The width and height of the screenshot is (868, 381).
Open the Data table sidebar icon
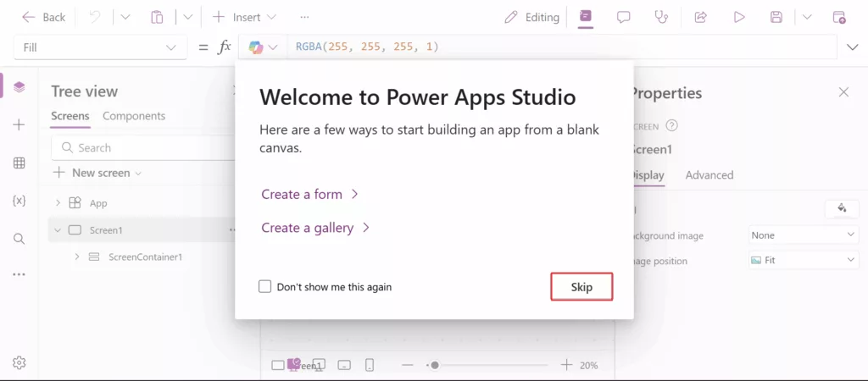[19, 163]
